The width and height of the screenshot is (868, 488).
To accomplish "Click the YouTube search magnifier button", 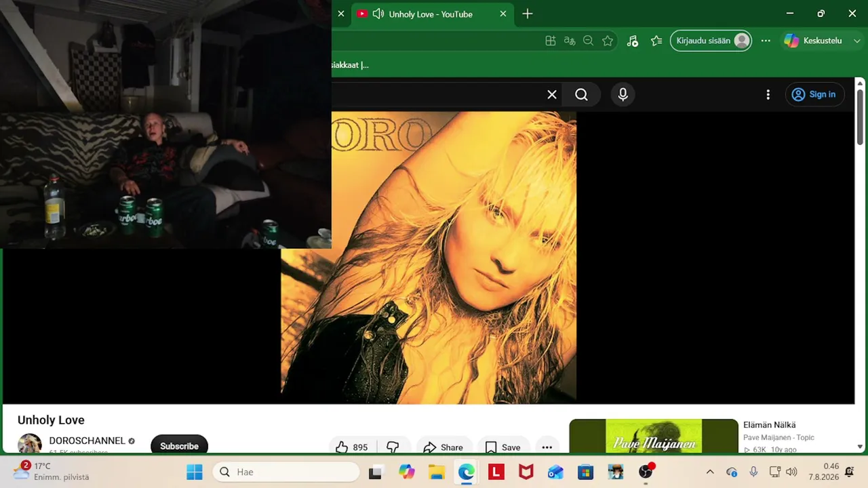I will tap(581, 95).
